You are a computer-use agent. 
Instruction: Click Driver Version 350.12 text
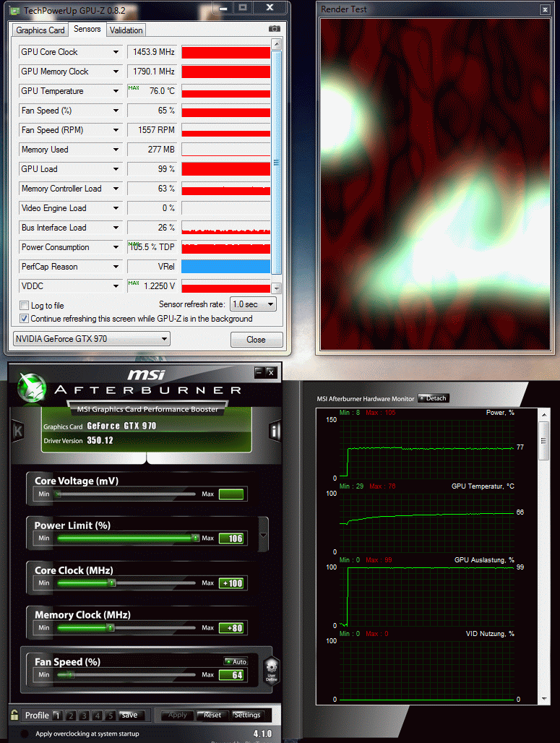(79, 440)
